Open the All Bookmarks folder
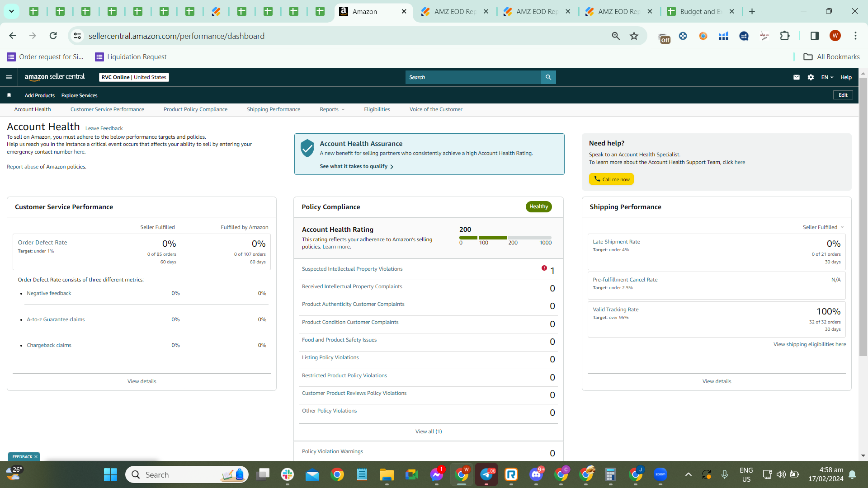 point(831,57)
